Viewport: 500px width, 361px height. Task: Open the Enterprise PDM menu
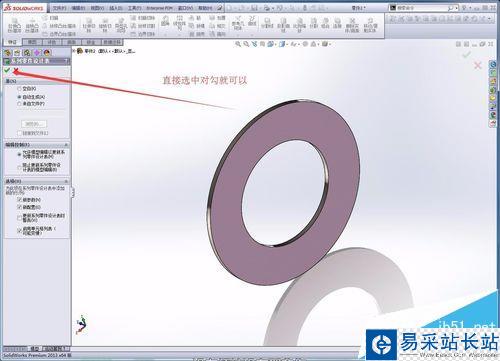[x=160, y=8]
